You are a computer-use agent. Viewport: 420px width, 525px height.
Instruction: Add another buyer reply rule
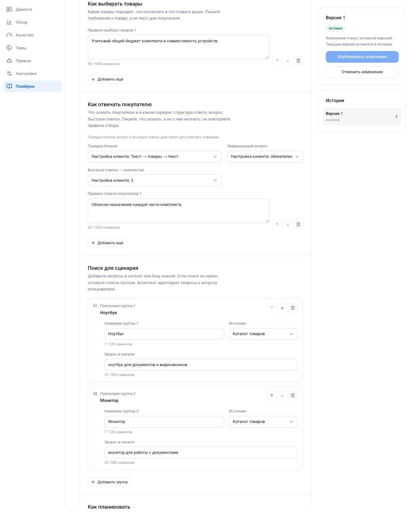pyautogui.click(x=107, y=243)
